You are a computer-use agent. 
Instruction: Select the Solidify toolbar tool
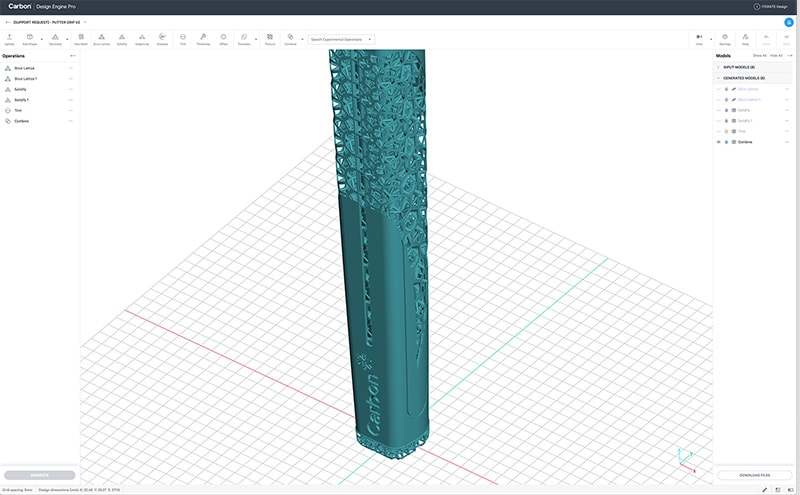click(x=121, y=39)
